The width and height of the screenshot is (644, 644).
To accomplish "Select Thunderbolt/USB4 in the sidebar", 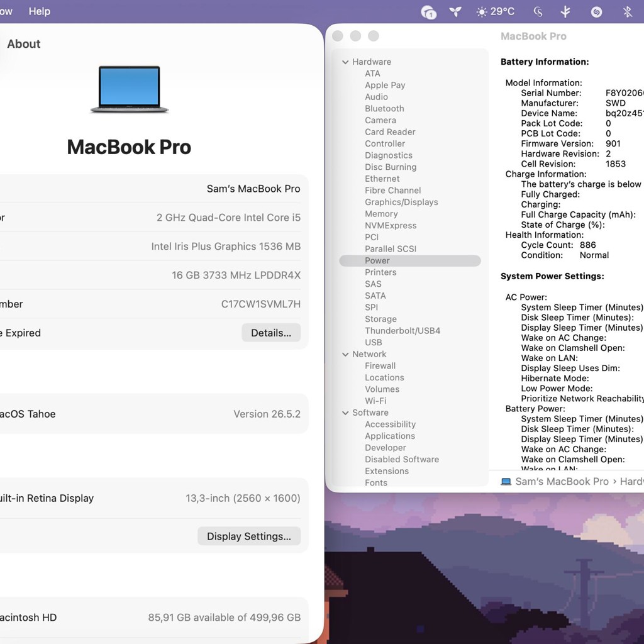I will [402, 331].
